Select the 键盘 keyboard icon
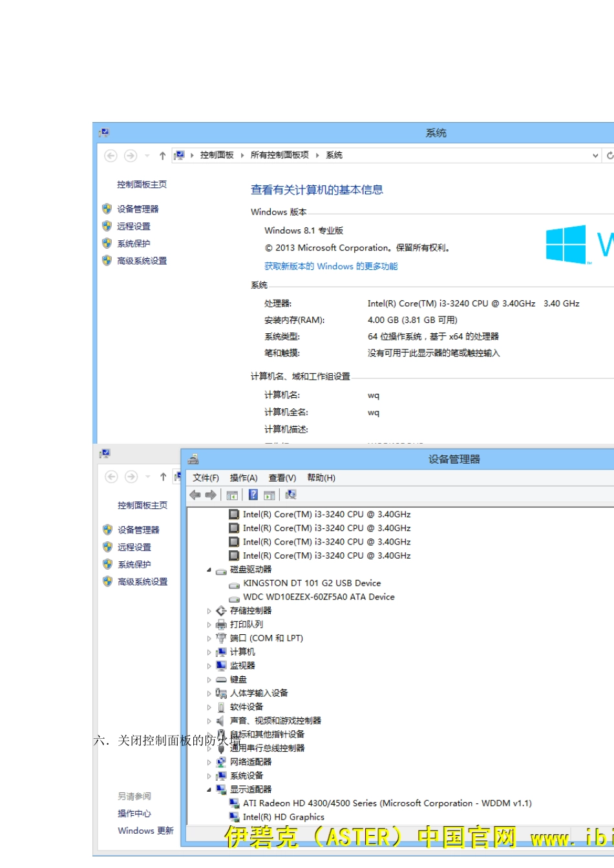 click(221, 679)
